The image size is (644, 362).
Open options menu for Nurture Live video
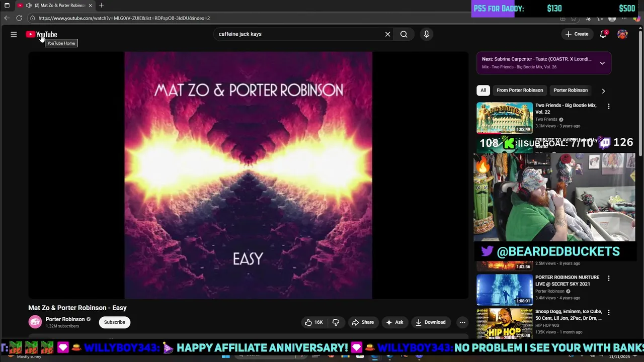click(x=608, y=279)
